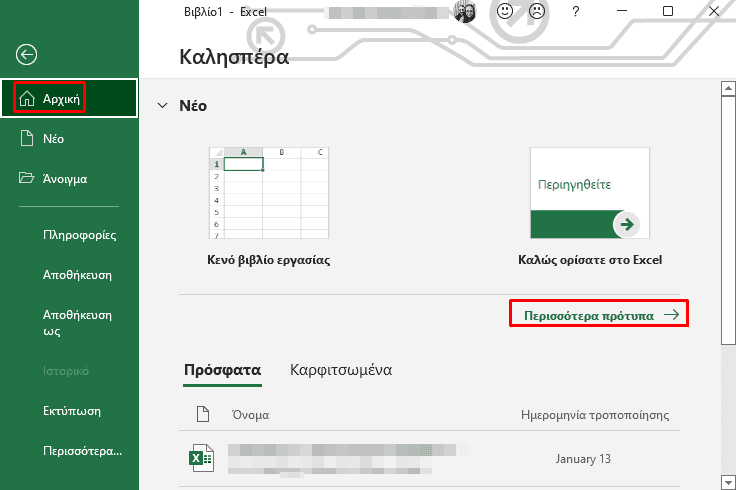Sort by Ημερομηνία τροποποίησης column header
This screenshot has height=490, width=736.
[595, 415]
